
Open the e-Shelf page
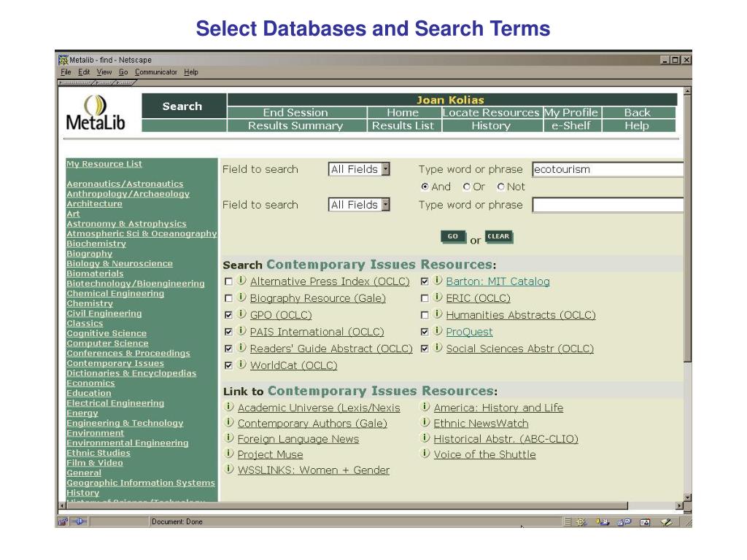572,125
